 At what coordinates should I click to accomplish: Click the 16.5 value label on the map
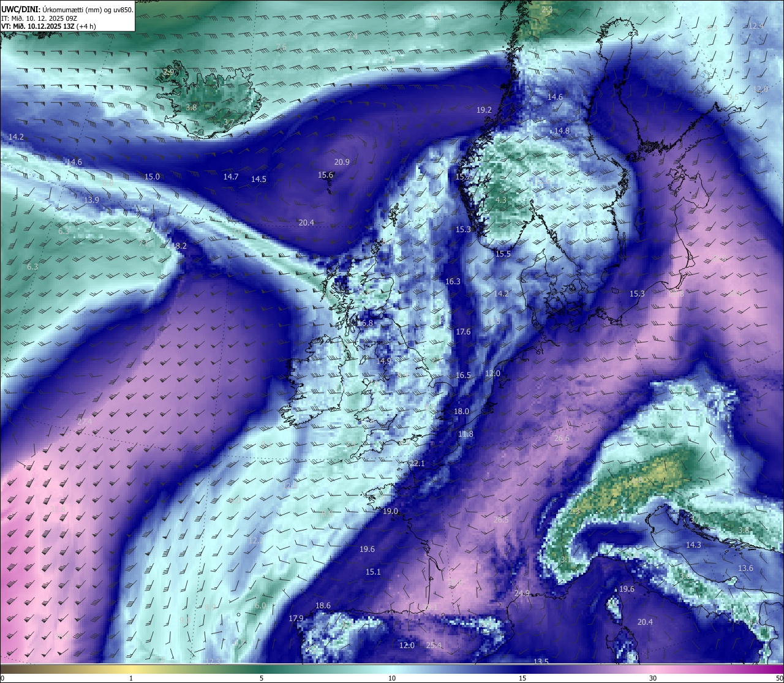[463, 376]
